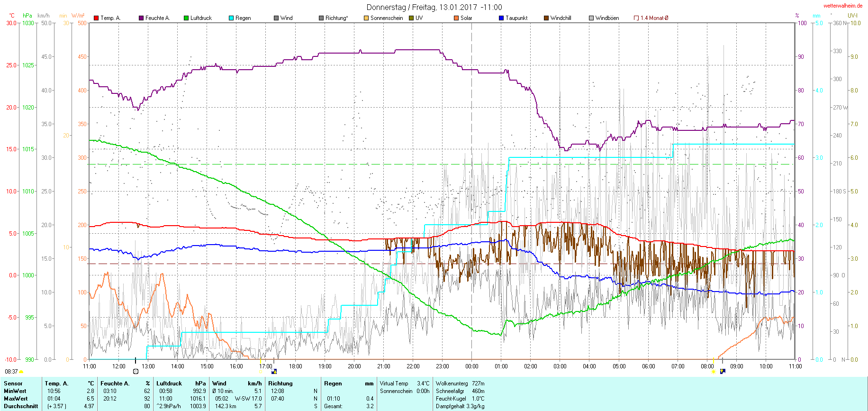Click the Wind km/h table column header
Screen dimensions: 868x411
pos(237,384)
